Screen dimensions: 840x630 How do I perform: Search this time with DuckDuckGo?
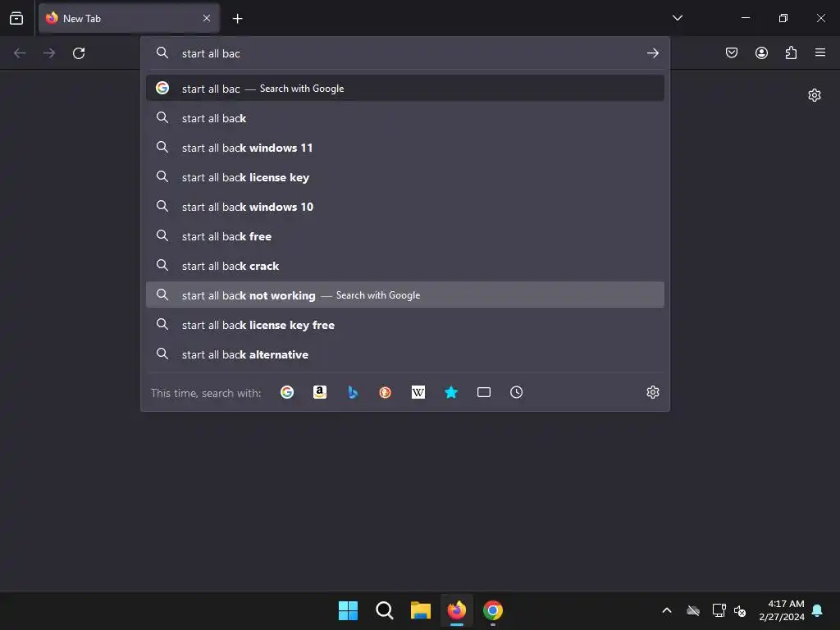(386, 392)
